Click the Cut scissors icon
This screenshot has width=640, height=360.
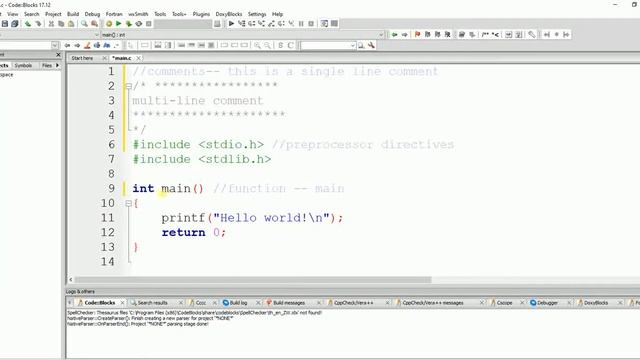coord(51,24)
